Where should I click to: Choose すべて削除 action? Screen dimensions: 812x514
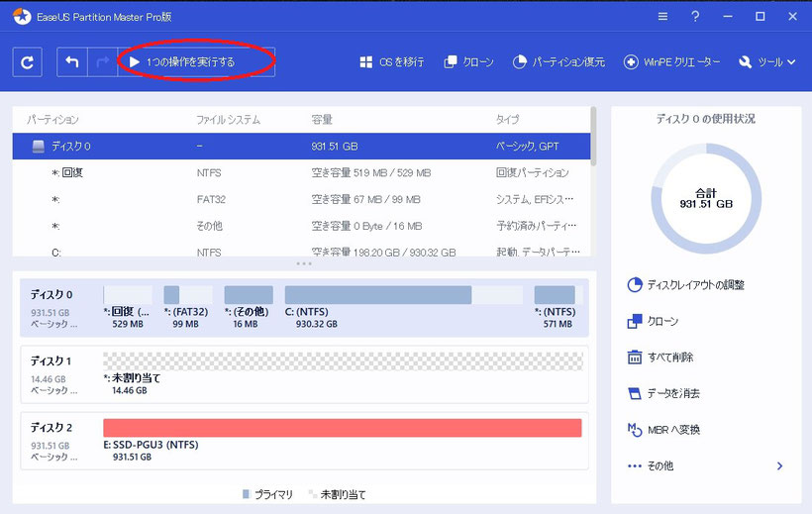(x=660, y=357)
